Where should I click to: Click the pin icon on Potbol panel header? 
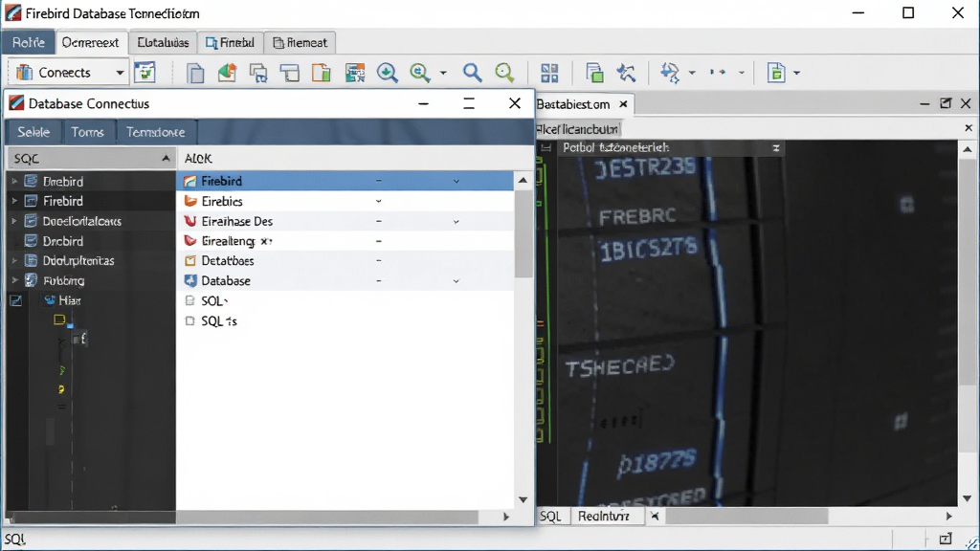click(775, 148)
